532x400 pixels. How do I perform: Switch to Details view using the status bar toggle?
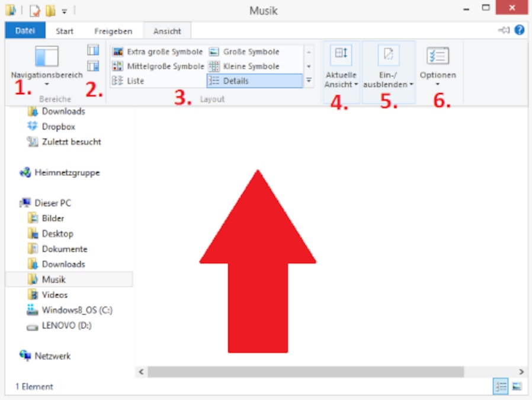(x=501, y=386)
